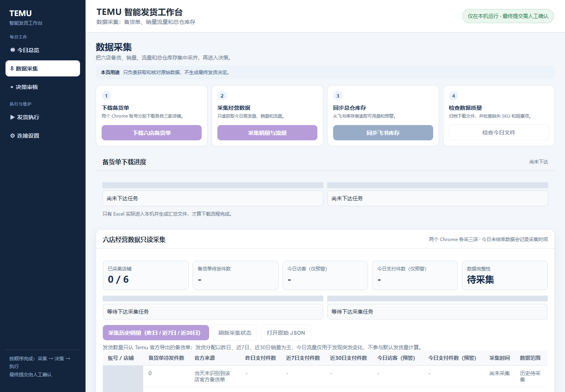Image resolution: width=565 pixels, height=392 pixels.
Task: Click the 数据完整性 待采集 stat card
Action: pyautogui.click(x=505, y=276)
